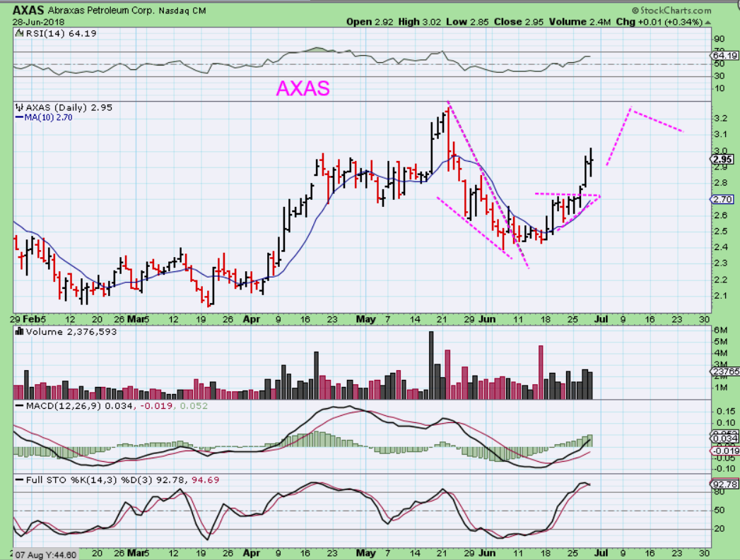This screenshot has width=740, height=560.
Task: Click the 07 Aug Y:44.60 cursor readout
Action: coord(46,555)
